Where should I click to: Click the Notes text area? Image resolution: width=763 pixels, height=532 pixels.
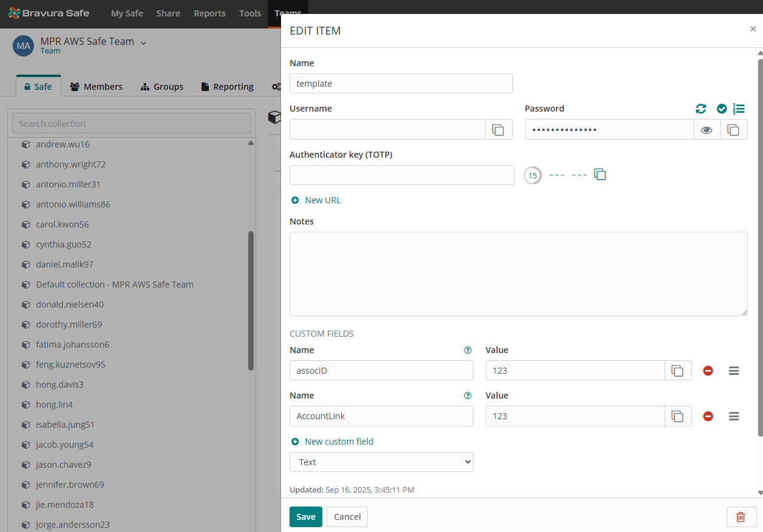pos(518,273)
